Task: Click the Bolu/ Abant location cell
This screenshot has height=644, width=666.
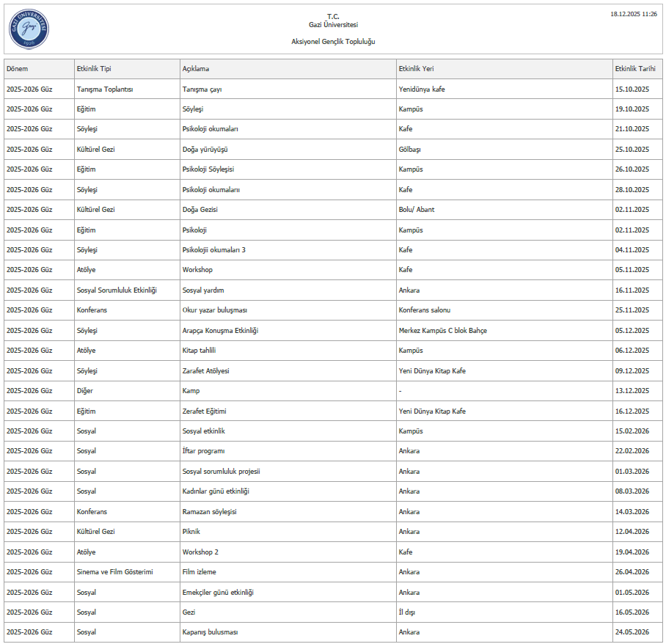Action: (417, 210)
